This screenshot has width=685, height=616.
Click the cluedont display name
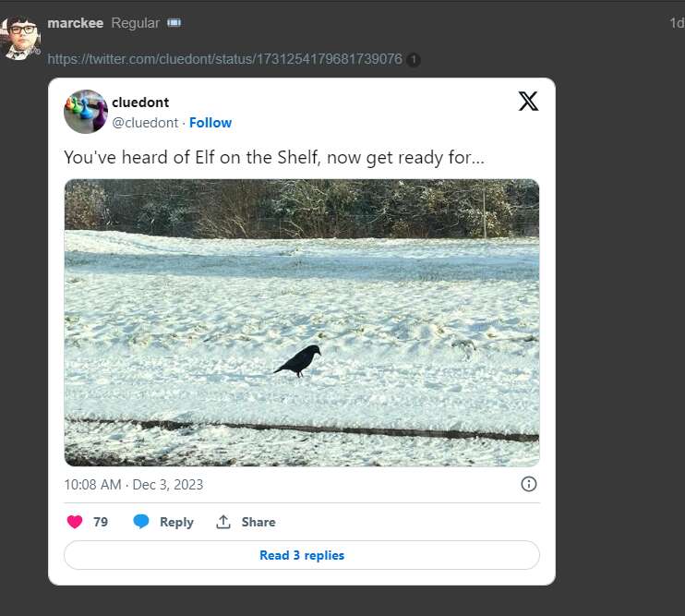tap(140, 103)
